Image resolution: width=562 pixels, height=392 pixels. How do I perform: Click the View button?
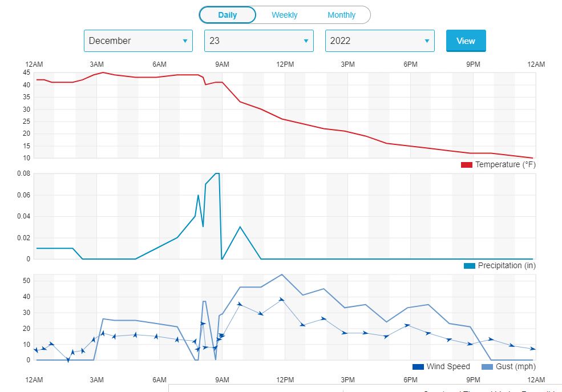click(466, 41)
